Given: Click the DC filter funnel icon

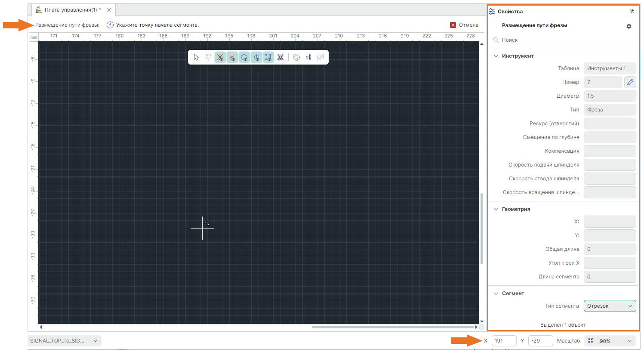Looking at the screenshot, I should (208, 57).
